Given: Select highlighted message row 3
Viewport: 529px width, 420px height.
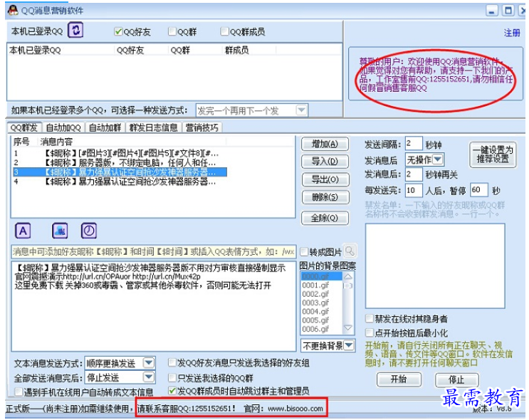Looking at the screenshot, I should 120,172.
